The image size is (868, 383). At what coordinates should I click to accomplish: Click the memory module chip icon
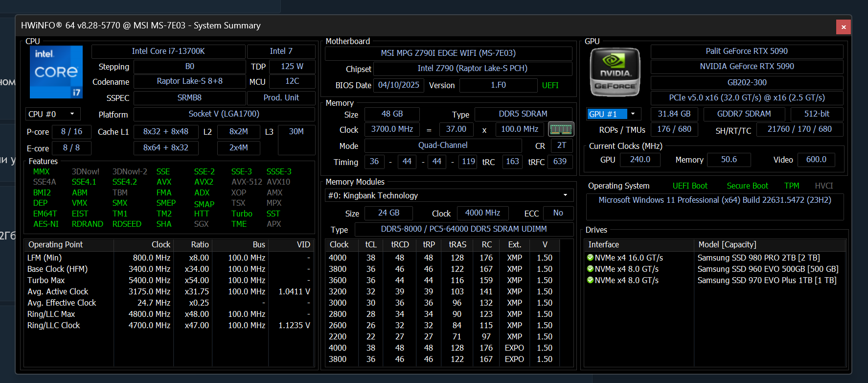coord(561,129)
